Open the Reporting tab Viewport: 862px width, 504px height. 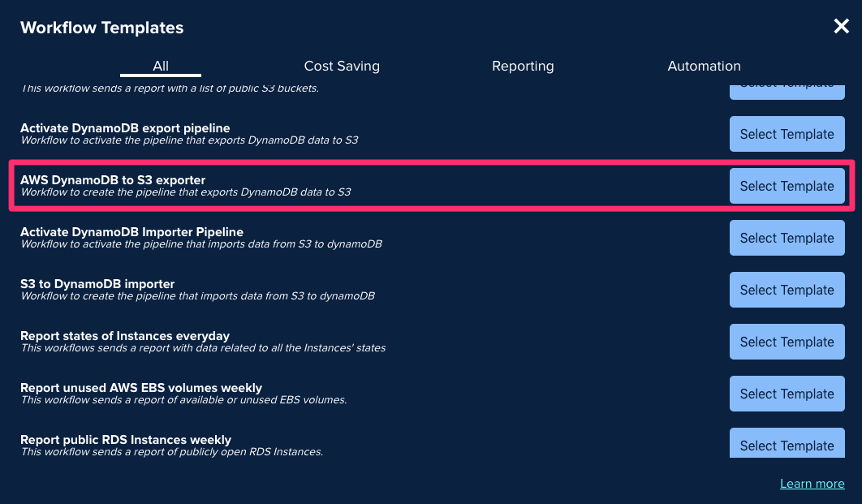[x=523, y=66]
